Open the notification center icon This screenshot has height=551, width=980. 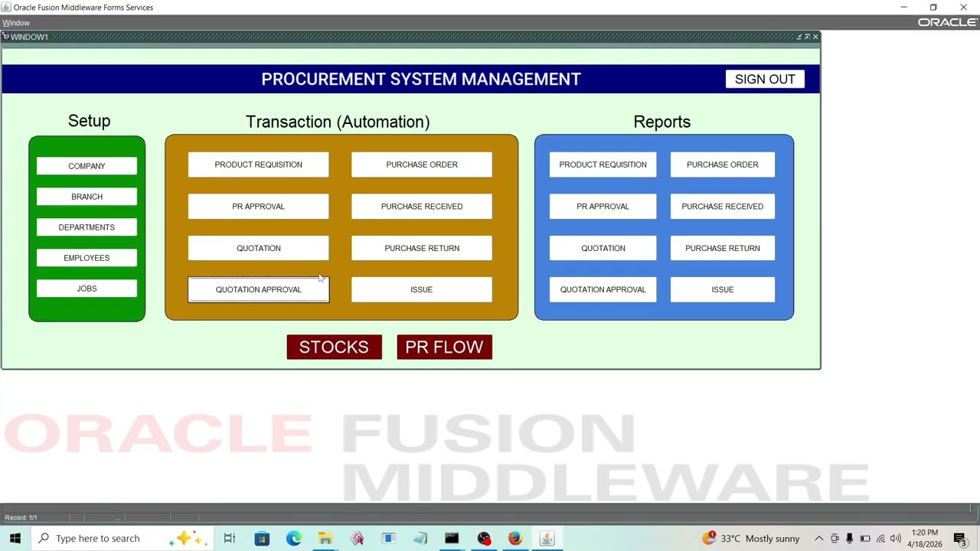[x=960, y=539]
